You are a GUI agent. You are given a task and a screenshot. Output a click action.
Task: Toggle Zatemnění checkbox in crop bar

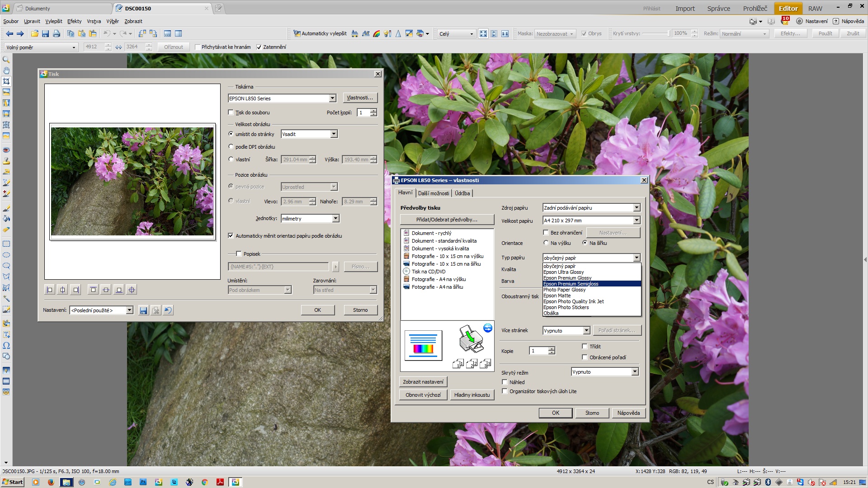[259, 47]
